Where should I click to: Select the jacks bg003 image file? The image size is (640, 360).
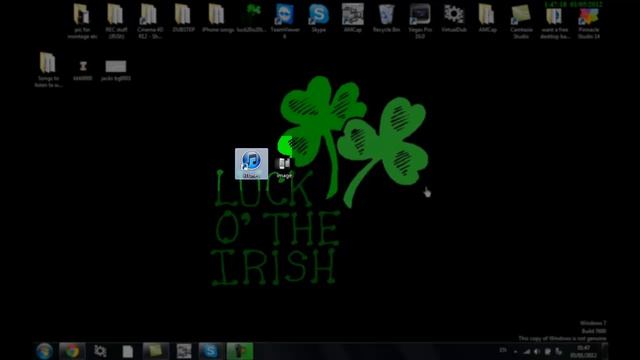(116, 70)
